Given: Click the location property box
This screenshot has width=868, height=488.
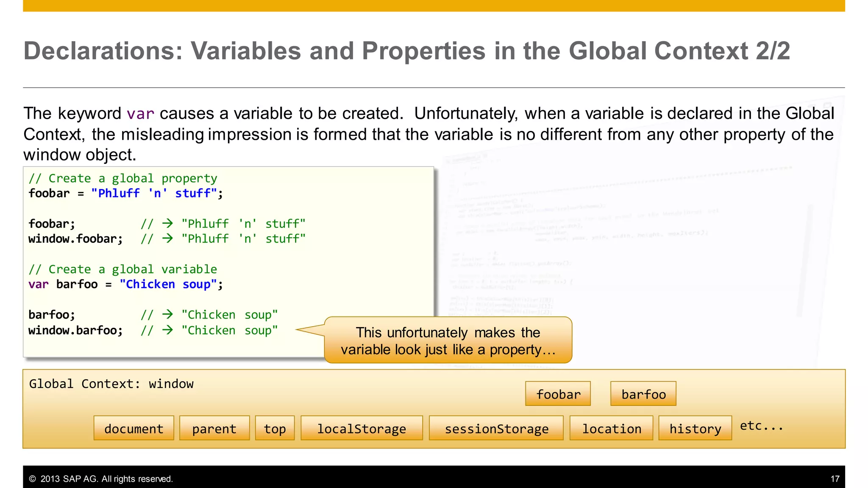Looking at the screenshot, I should tap(611, 428).
